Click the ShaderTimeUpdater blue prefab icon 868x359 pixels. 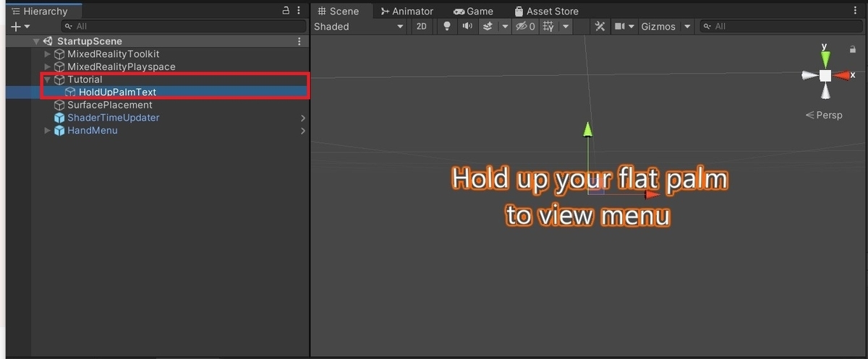[x=59, y=118]
